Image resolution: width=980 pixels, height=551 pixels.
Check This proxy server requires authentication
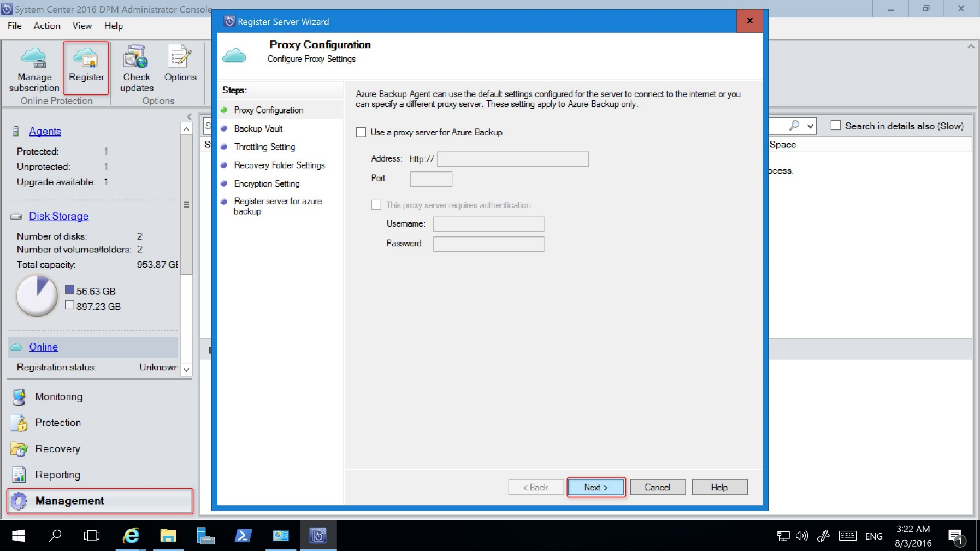pyautogui.click(x=376, y=204)
